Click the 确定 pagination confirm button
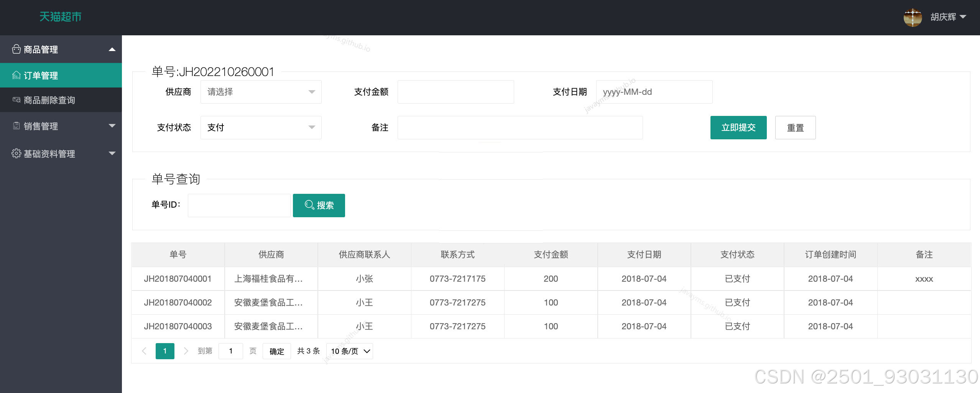 (x=276, y=351)
